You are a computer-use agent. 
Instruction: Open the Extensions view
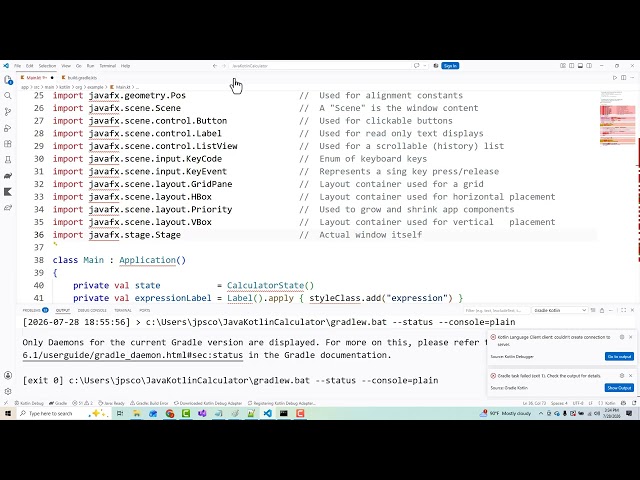point(8,144)
